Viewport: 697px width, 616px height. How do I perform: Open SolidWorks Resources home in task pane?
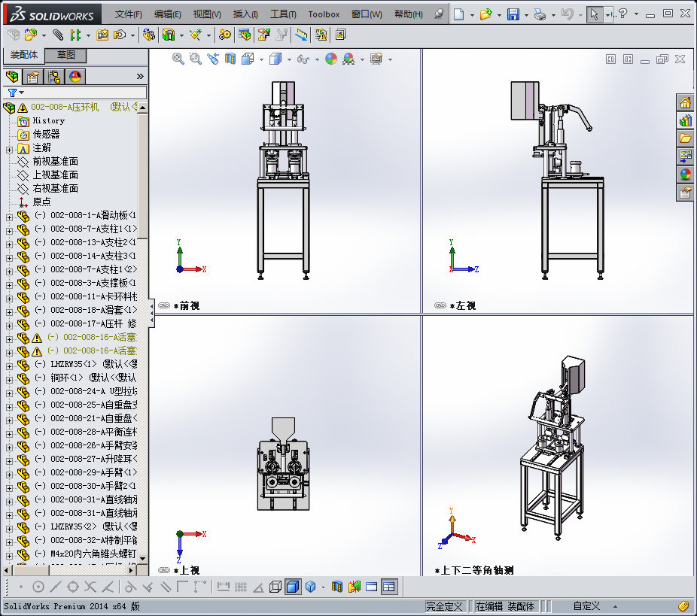click(686, 102)
